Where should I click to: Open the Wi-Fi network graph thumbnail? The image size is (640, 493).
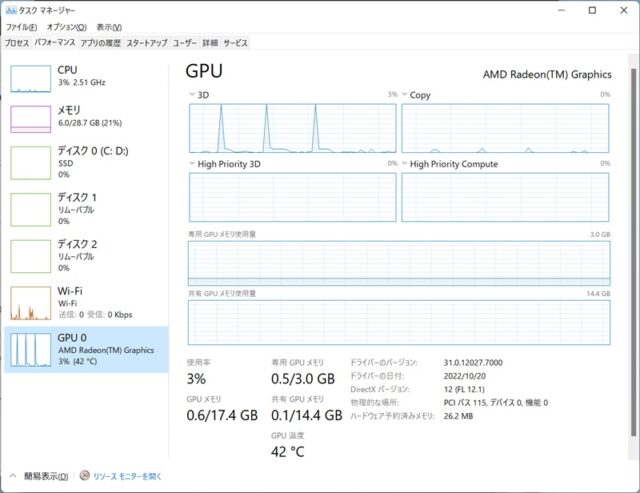30,303
